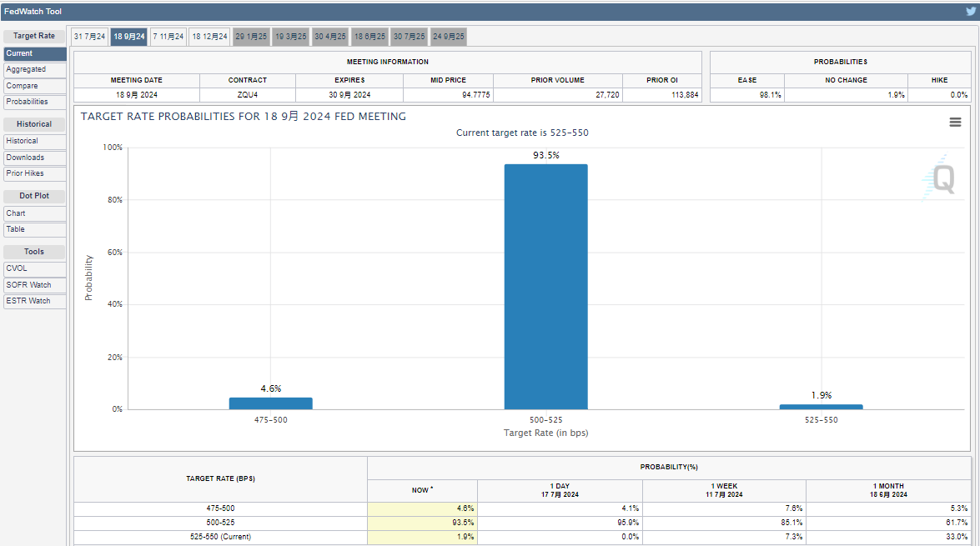The image size is (980, 546).
Task: Click the 4.6% bar label
Action: pos(270,388)
